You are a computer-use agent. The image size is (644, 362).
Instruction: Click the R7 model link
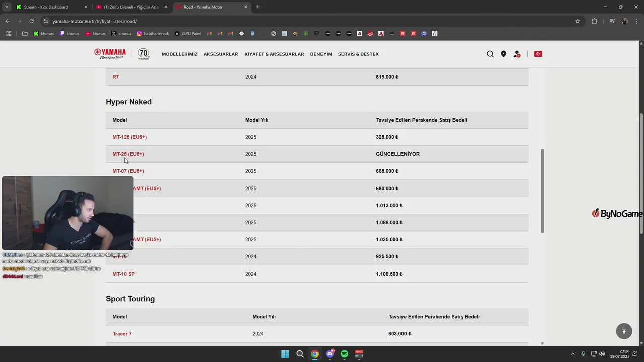point(116,77)
